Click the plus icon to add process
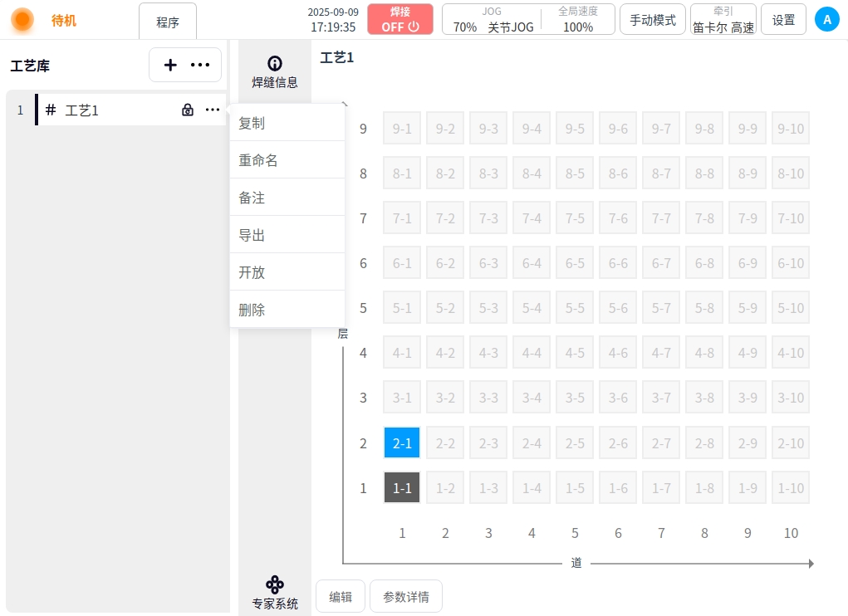Image resolution: width=848 pixels, height=616 pixels. coord(170,65)
